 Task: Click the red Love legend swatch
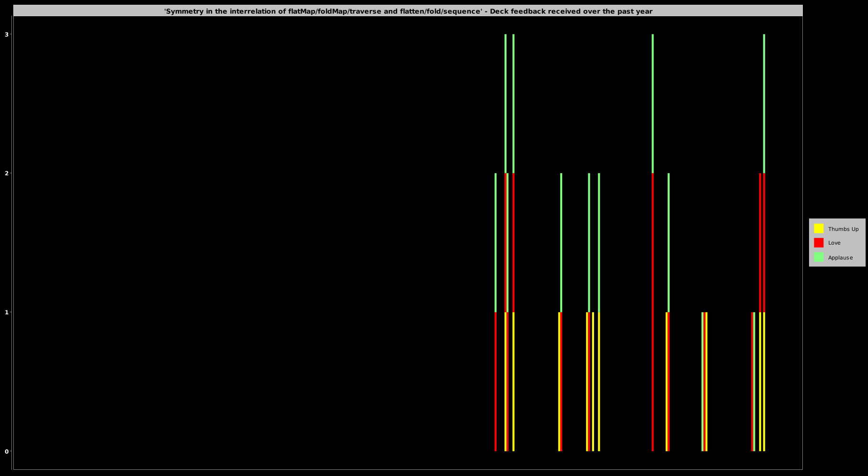tap(819, 243)
